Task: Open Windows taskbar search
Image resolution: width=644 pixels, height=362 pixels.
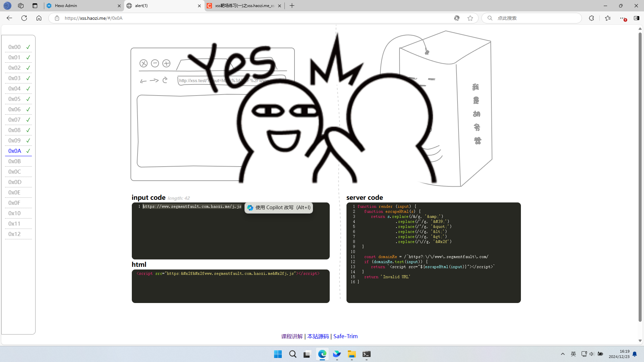Action: [293, 354]
